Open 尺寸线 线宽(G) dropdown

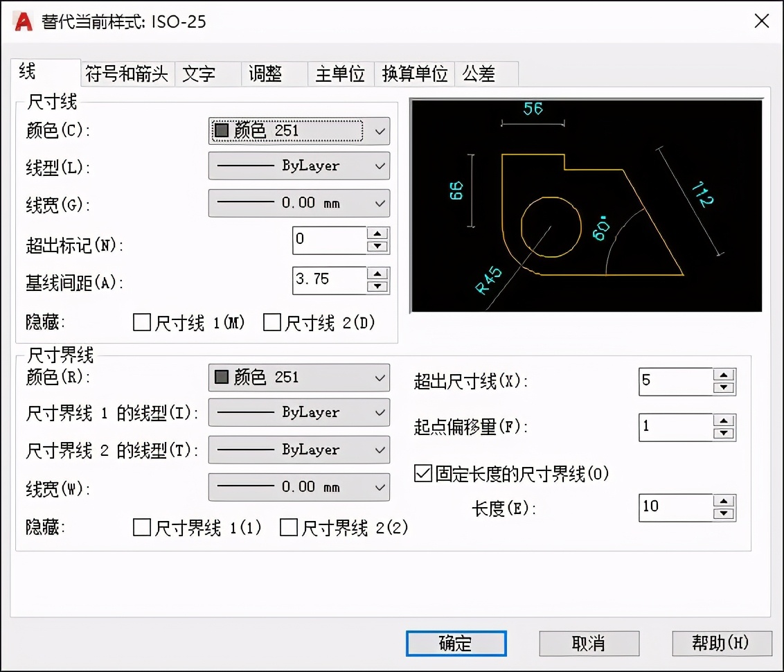point(299,203)
